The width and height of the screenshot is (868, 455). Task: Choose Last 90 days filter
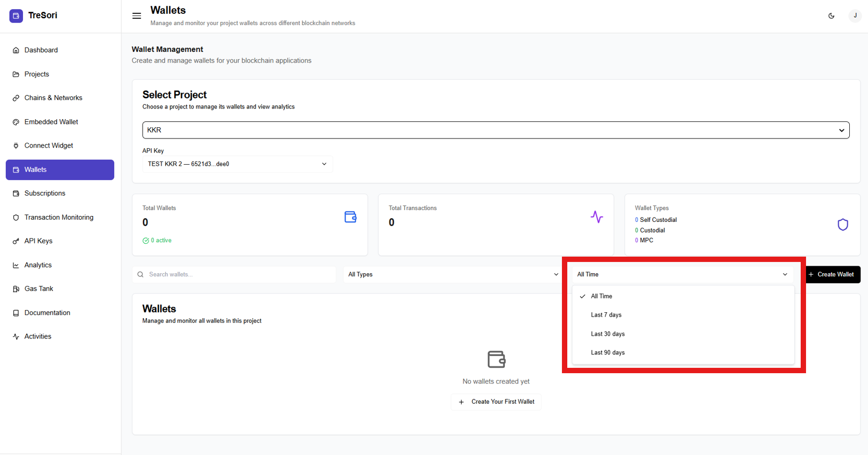(607, 353)
